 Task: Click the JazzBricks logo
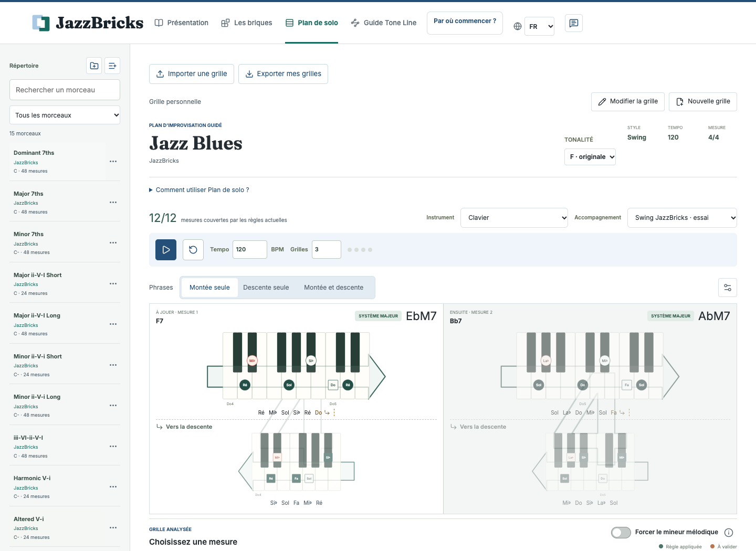pos(88,23)
